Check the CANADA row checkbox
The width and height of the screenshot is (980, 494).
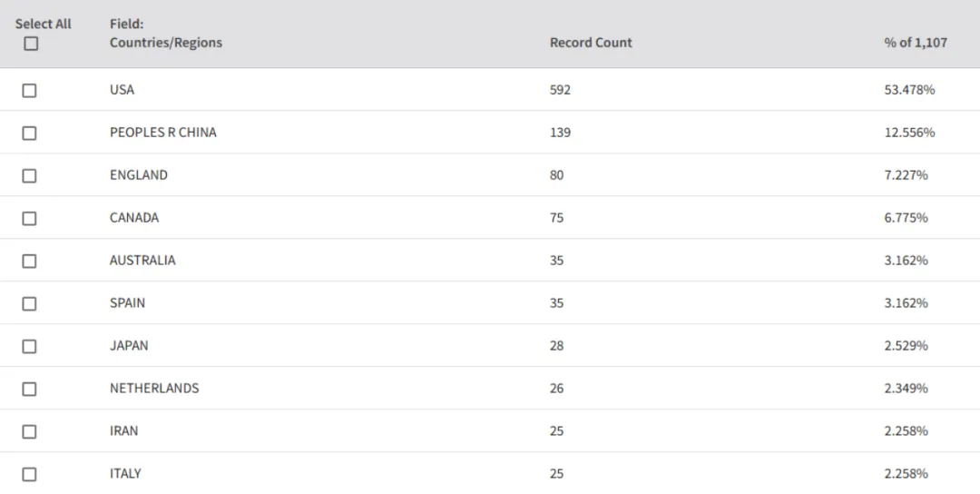pos(29,218)
